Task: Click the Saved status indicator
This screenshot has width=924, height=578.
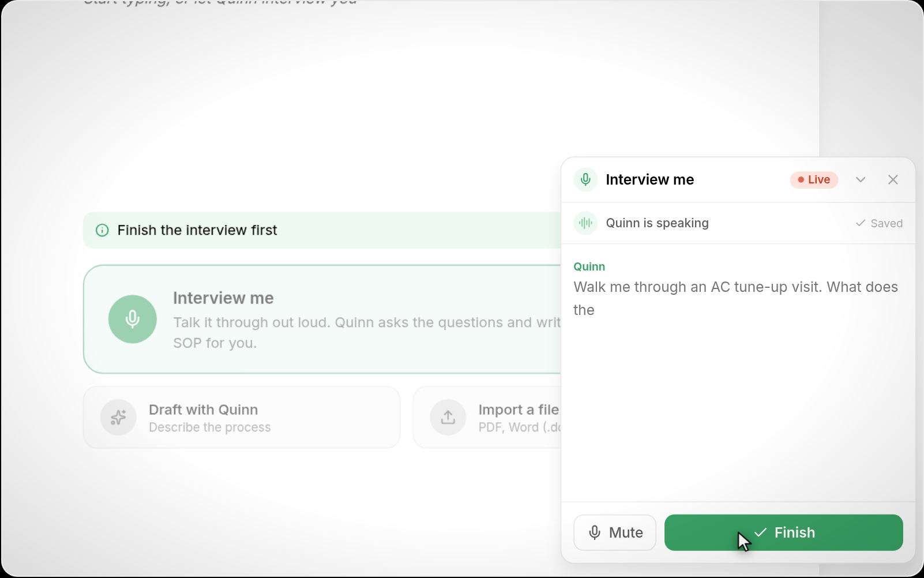Action: 879,223
